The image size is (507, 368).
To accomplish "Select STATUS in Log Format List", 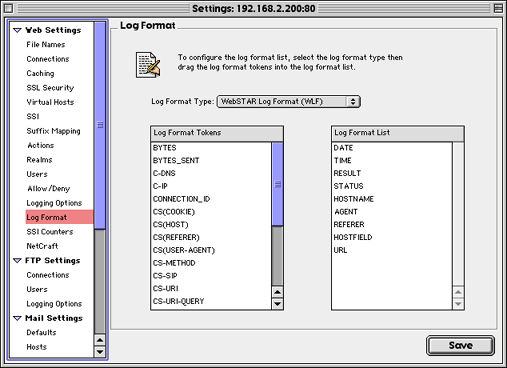I will pos(348,186).
